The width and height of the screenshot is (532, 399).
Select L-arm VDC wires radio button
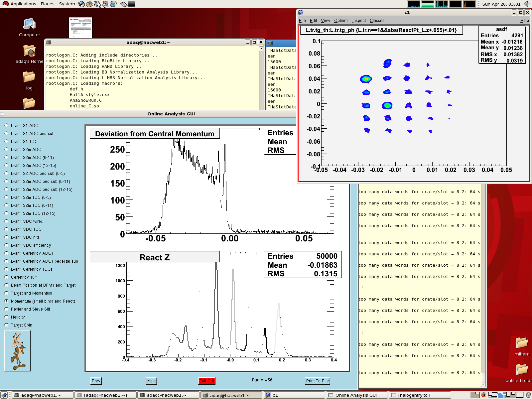[6, 221]
